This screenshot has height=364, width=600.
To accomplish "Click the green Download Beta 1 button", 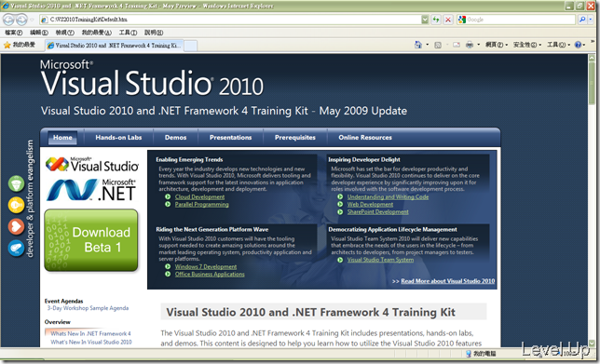I will point(91,240).
